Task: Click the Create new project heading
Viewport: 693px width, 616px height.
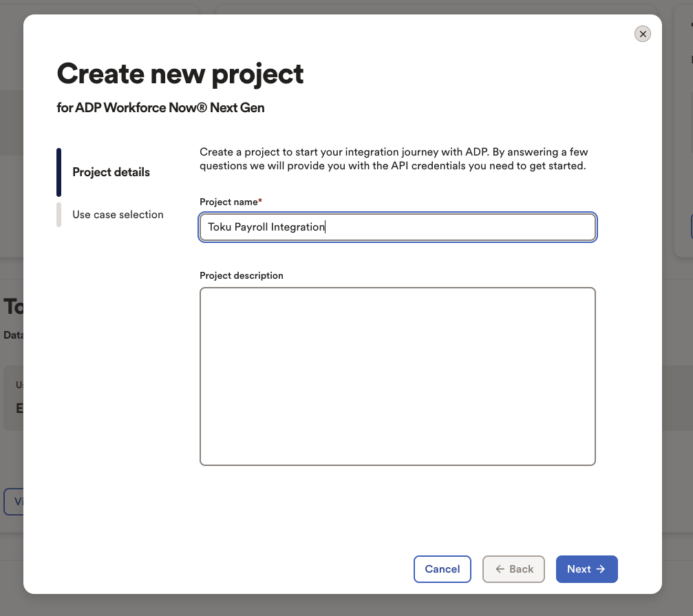Action: tap(180, 74)
